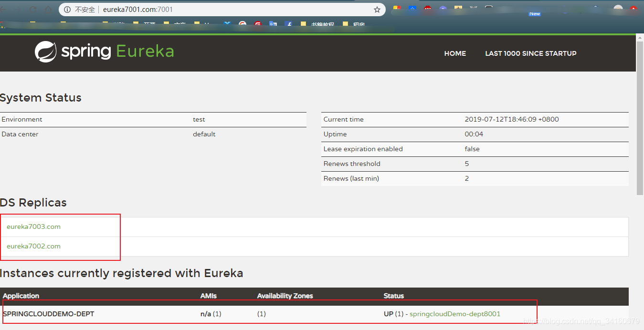
Task: Select the 'test' environment value
Action: (x=199, y=119)
